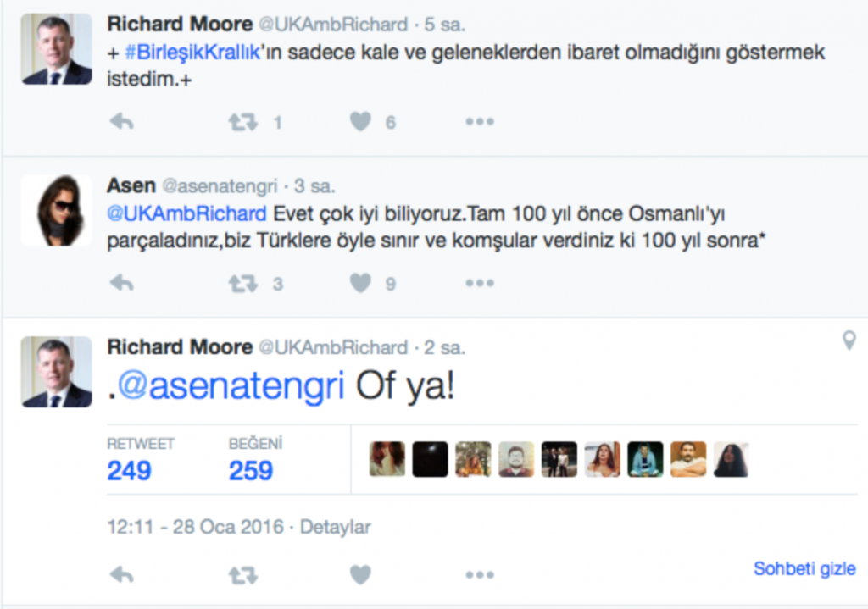Open the #BirleşikKrallık hashtag

(192, 52)
